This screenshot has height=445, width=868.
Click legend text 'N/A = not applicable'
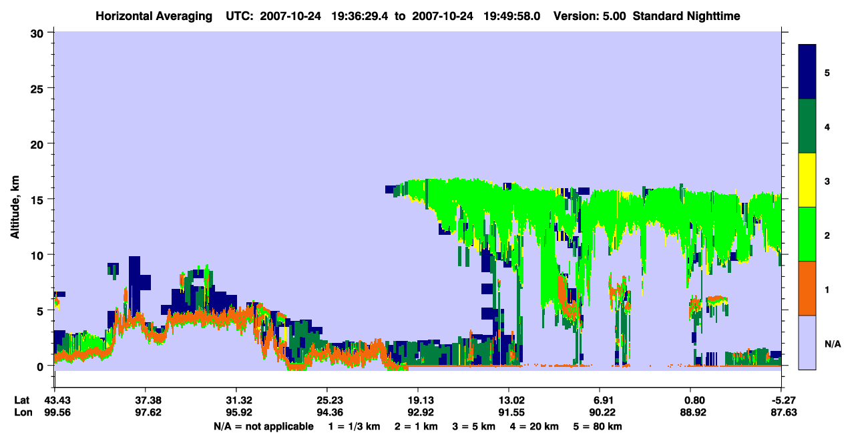pyautogui.click(x=263, y=426)
